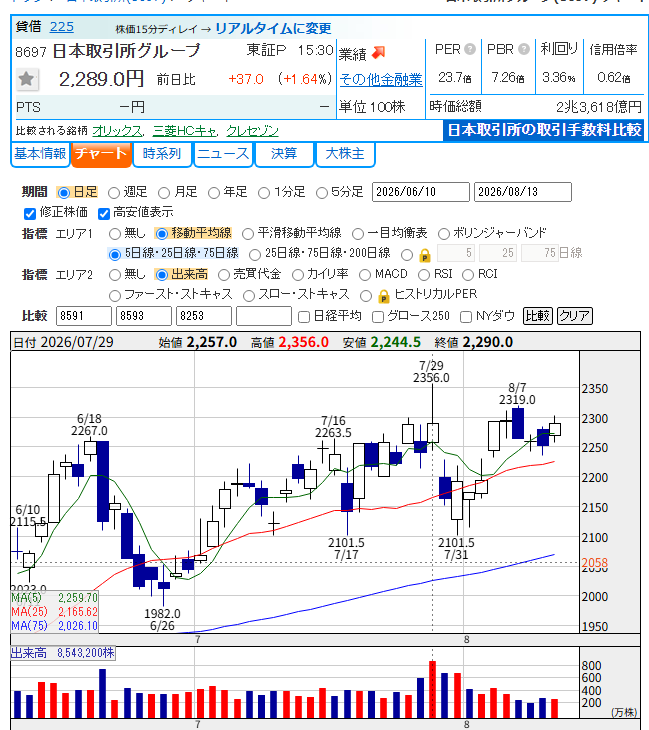Click the comparison code field 8593
Screen dimensions: 649x730
144,316
